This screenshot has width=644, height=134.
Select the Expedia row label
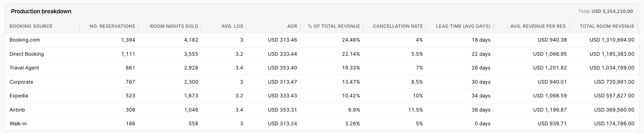(x=19, y=96)
